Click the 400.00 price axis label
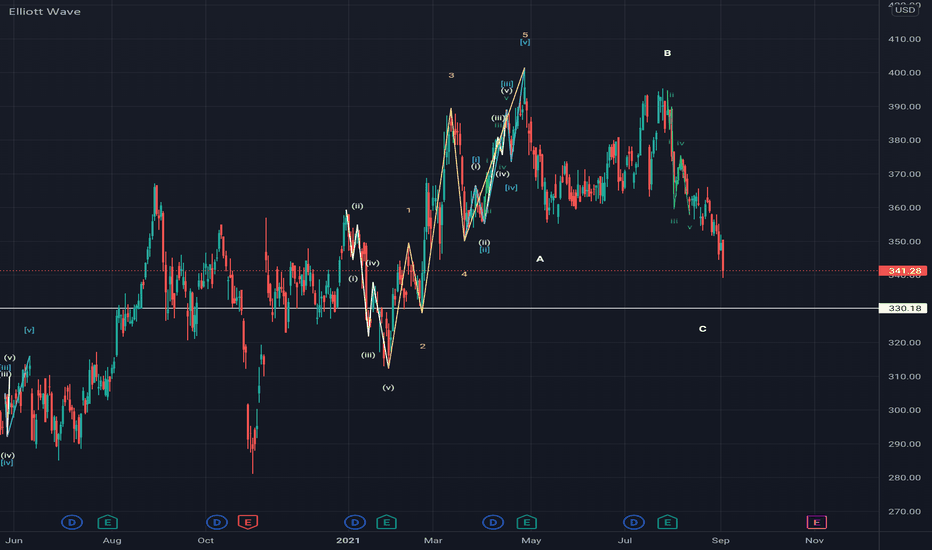Screen dimensions: 932x550 [905, 73]
